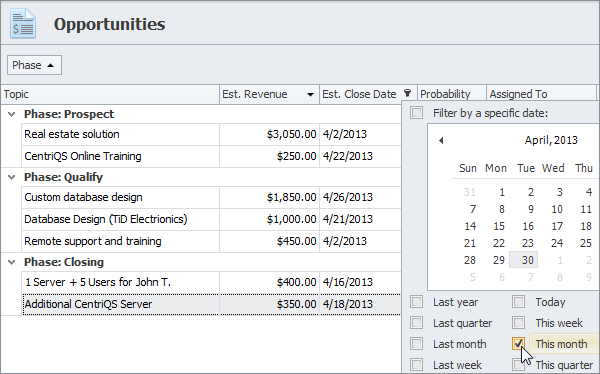Image resolution: width=600 pixels, height=374 pixels.
Task: Open the Est. Revenue column sort arrow
Action: point(310,95)
